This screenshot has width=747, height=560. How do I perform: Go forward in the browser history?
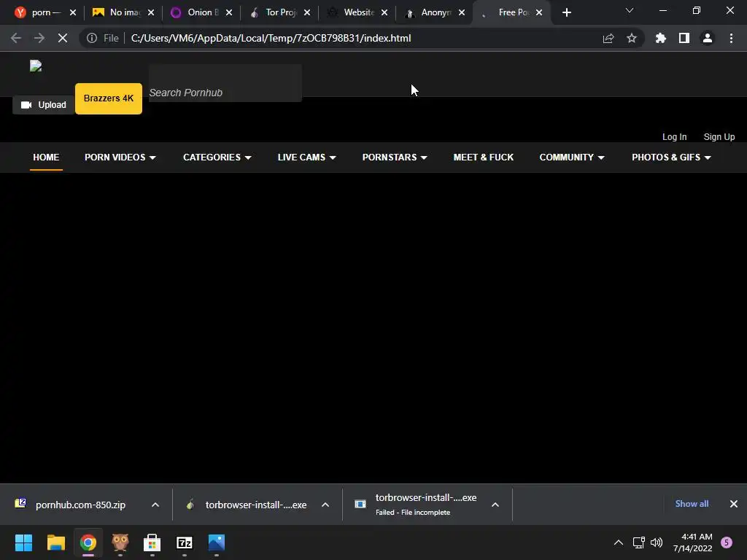click(x=39, y=38)
